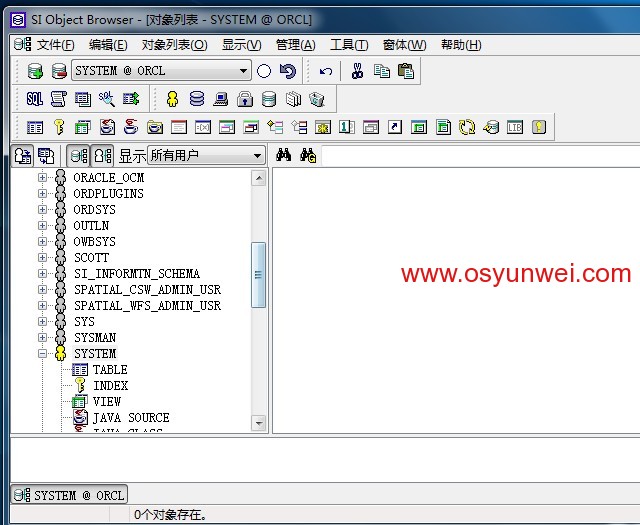Open the 显示(V) menu
This screenshot has height=525, width=640.
pyautogui.click(x=242, y=44)
